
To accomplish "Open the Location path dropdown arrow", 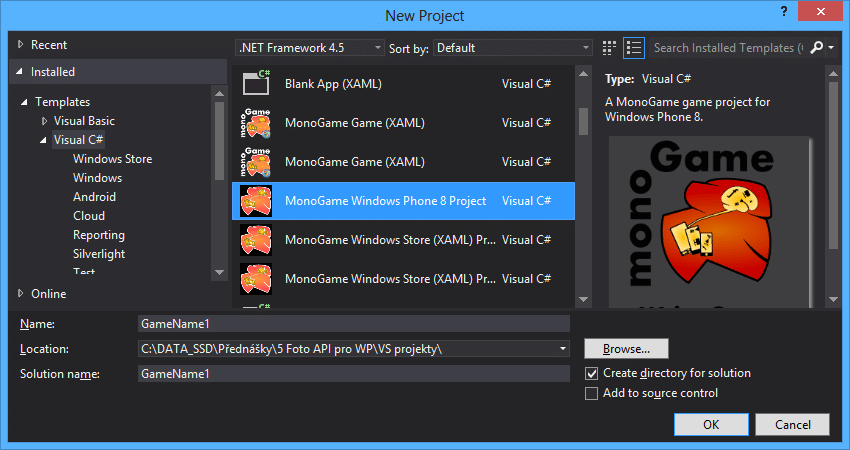I will point(563,349).
